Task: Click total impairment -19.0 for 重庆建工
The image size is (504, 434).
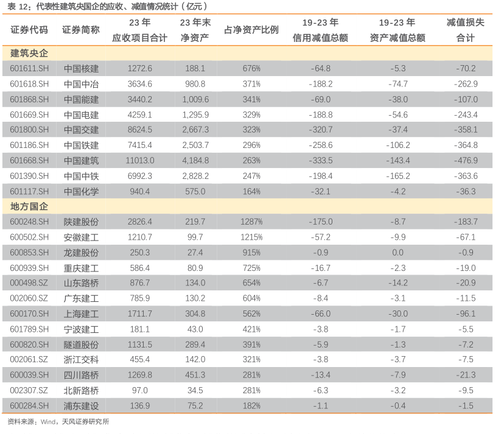Action: pos(466,268)
